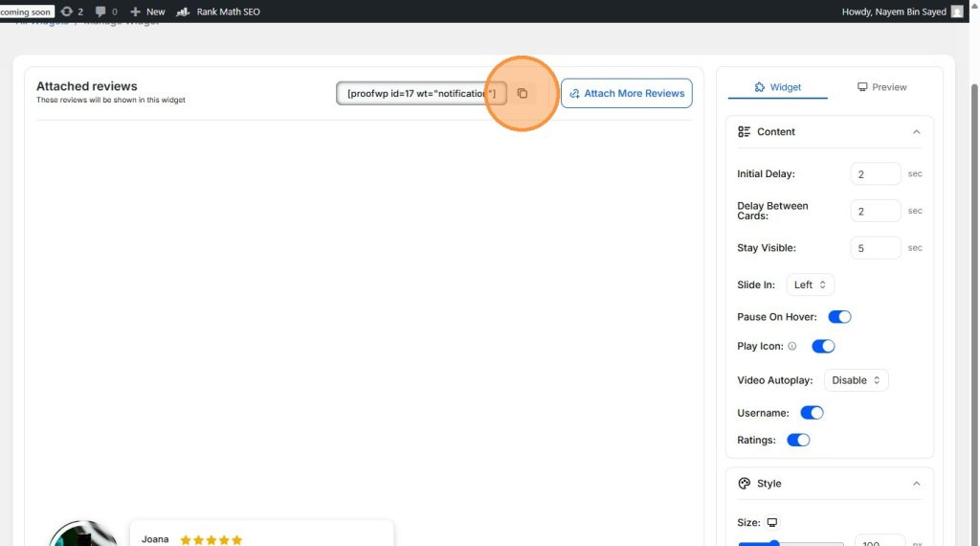Click the Joana reviewer name
The height and width of the screenshot is (546, 980).
point(155,539)
